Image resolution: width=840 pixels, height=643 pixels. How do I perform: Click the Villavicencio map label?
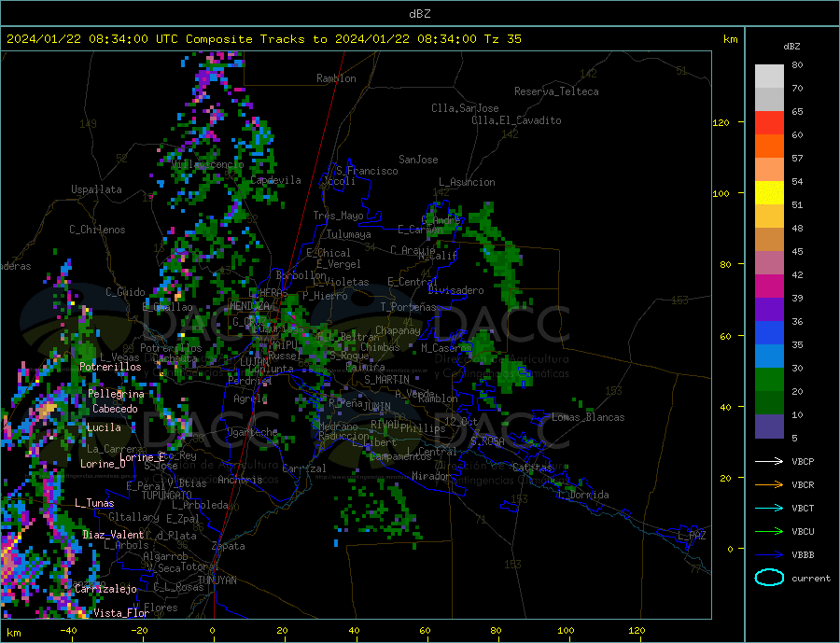coord(207,164)
